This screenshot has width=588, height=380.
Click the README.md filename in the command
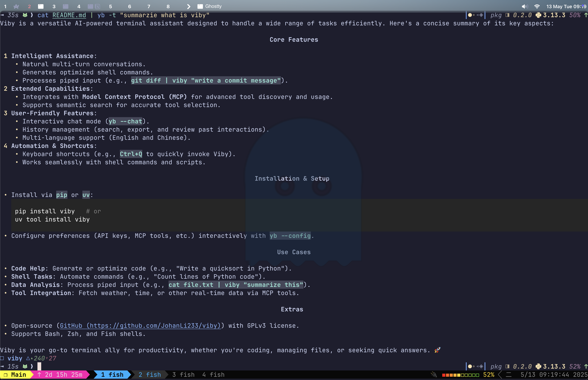(x=69, y=15)
